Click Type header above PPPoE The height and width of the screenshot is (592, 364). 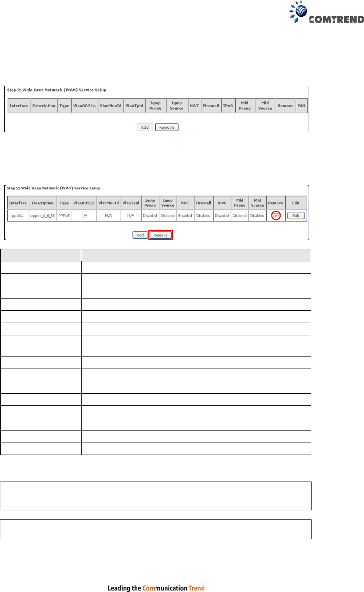tap(64, 203)
